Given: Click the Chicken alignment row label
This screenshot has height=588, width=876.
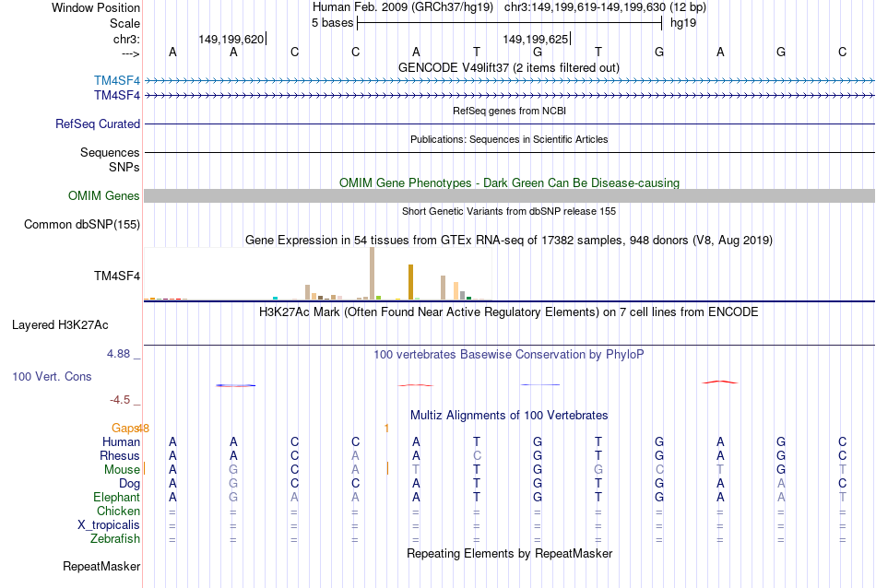Looking at the screenshot, I should click(x=118, y=511).
